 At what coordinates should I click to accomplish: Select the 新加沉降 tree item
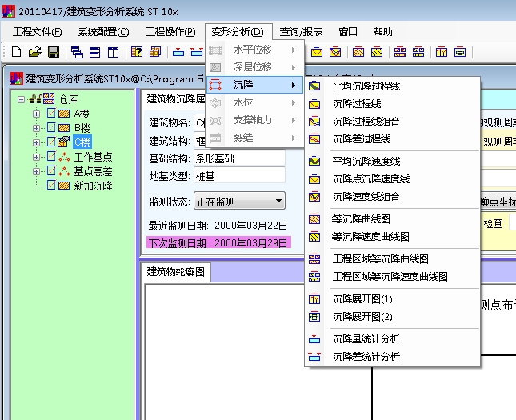pos(93,186)
